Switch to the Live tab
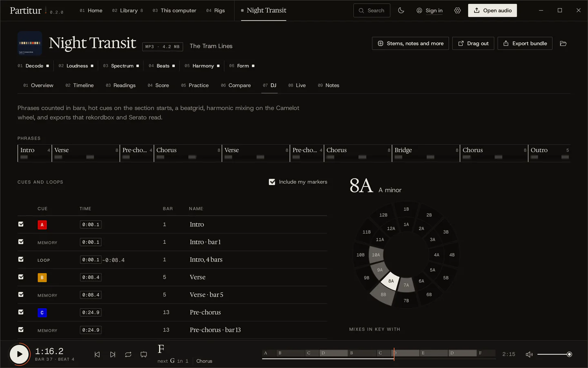 (x=297, y=85)
